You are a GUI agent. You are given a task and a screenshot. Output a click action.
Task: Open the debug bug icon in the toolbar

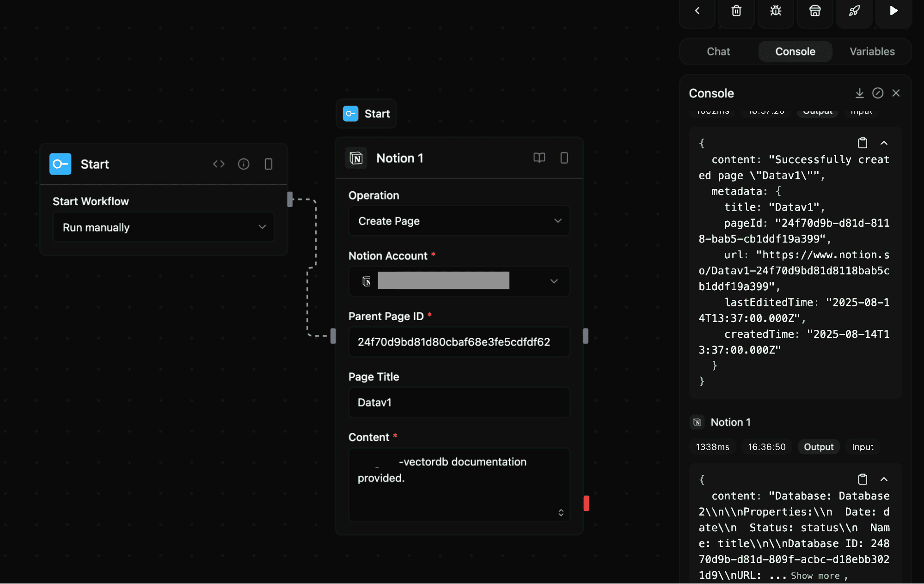pyautogui.click(x=775, y=11)
